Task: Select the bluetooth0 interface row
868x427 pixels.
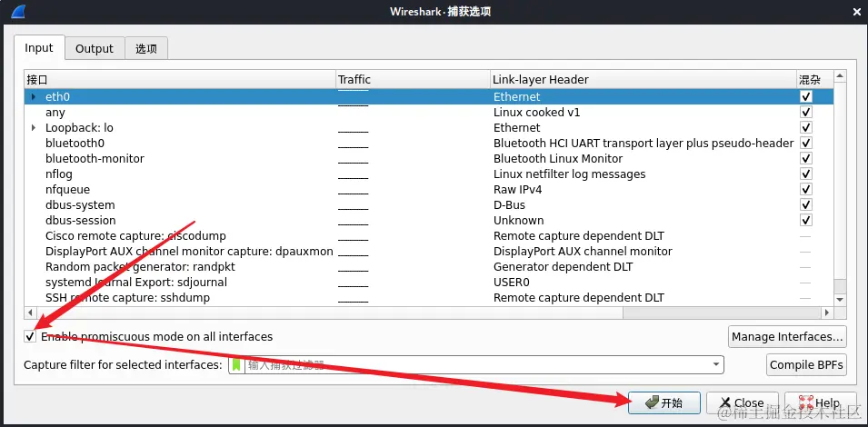Action: (x=429, y=144)
